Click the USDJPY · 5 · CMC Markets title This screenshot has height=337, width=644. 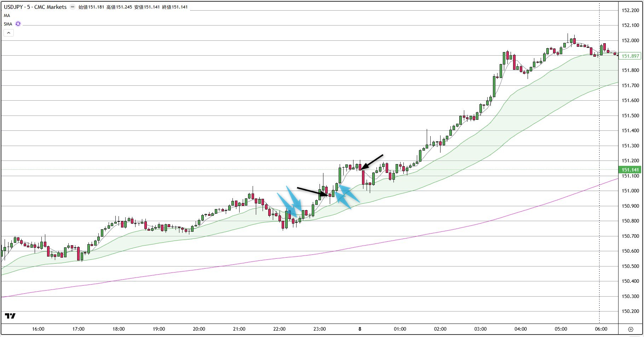pyautogui.click(x=35, y=7)
